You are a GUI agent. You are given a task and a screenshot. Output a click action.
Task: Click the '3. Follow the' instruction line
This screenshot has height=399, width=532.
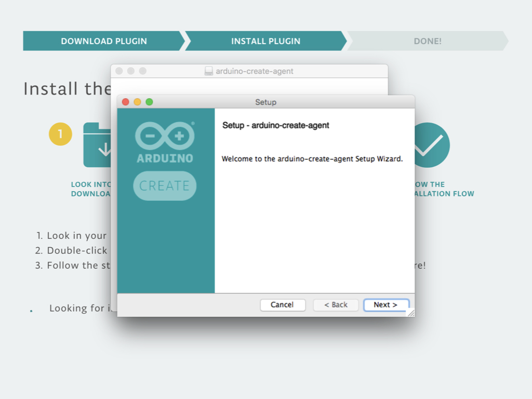pos(73,265)
